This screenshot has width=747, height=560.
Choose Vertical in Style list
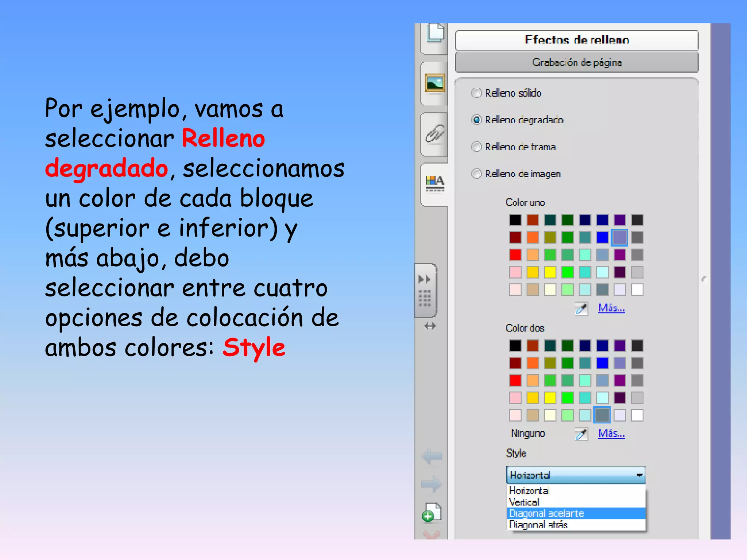coord(576,502)
